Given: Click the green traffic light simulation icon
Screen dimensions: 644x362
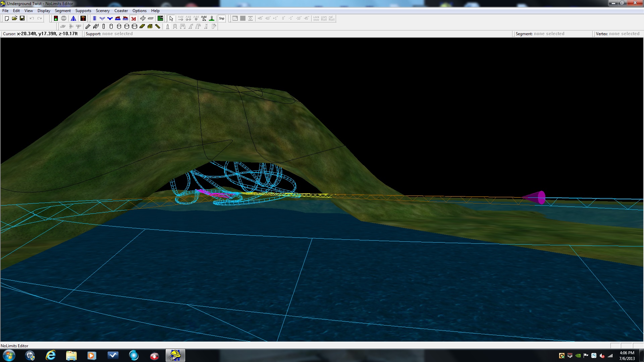Looking at the screenshot, I should pyautogui.click(x=56, y=18).
